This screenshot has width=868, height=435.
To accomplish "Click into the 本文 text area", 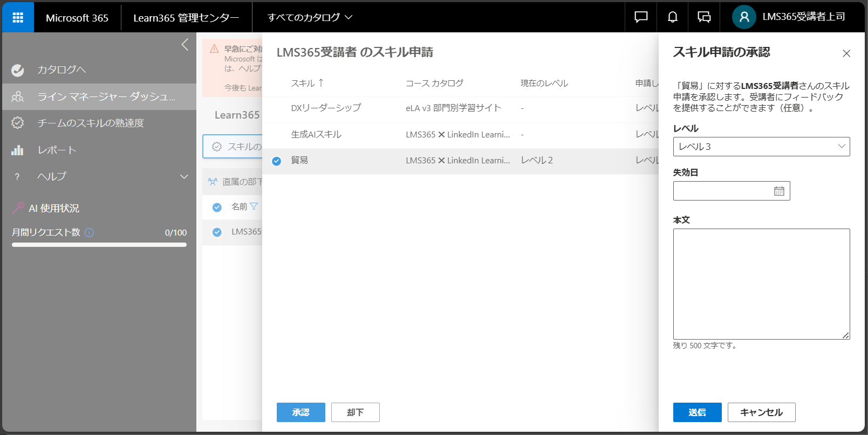I will tap(761, 284).
